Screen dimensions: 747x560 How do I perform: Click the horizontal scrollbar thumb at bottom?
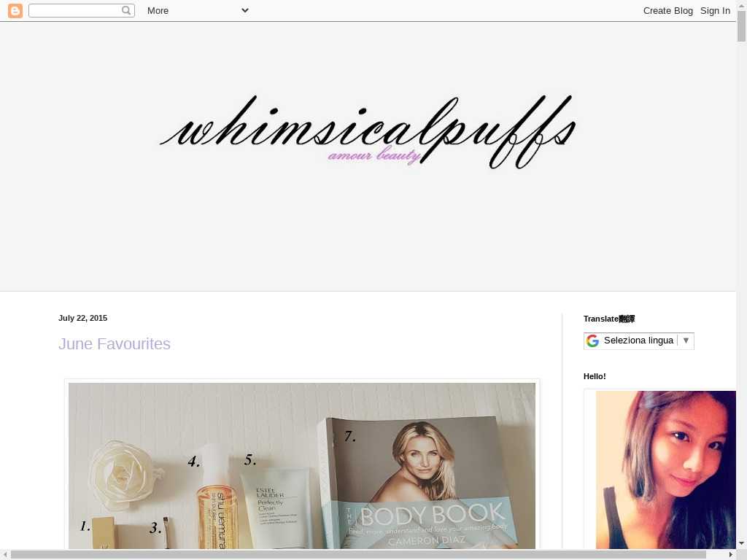tap(357, 554)
